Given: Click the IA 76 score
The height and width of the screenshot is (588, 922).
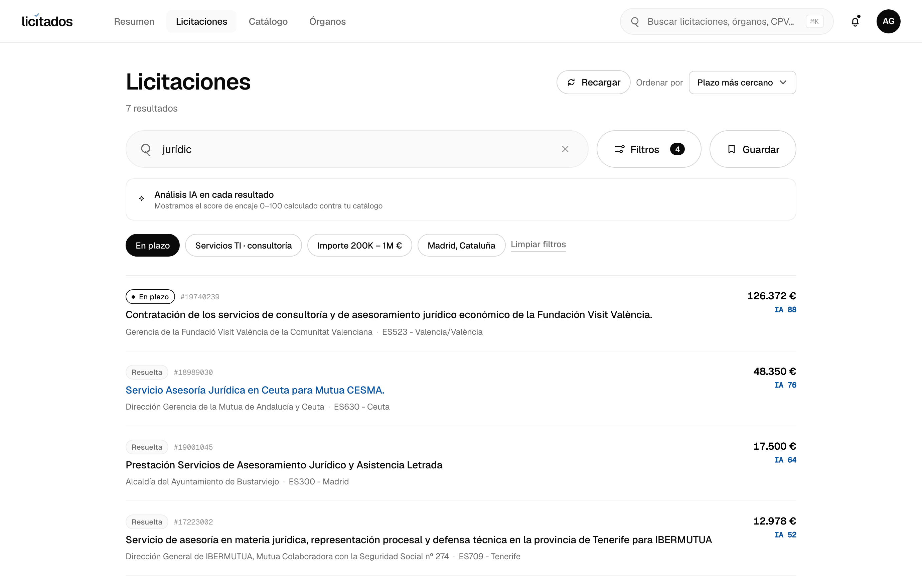Looking at the screenshot, I should coord(785,385).
